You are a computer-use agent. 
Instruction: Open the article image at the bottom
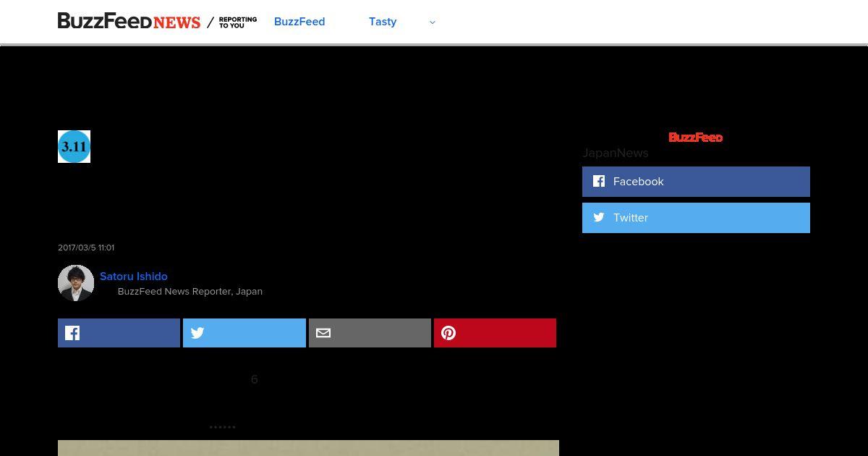308,448
